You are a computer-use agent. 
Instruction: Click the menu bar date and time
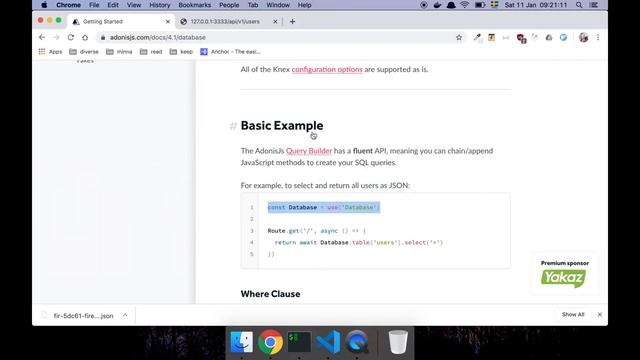click(536, 5)
